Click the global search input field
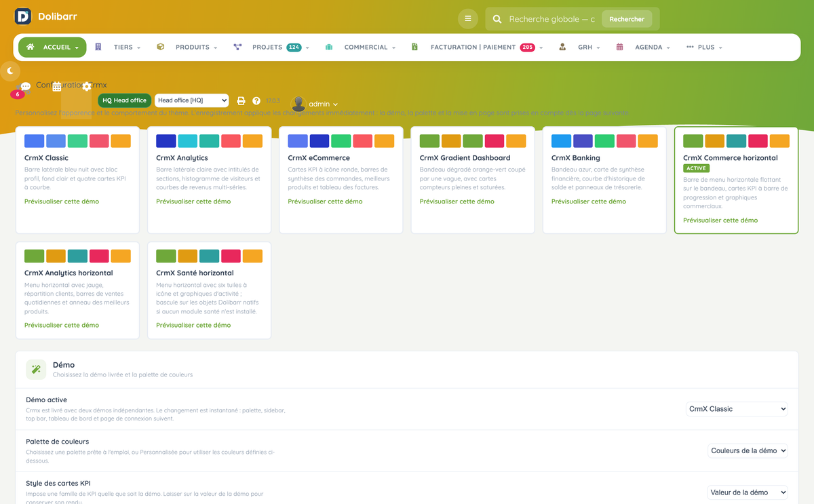 coord(552,19)
